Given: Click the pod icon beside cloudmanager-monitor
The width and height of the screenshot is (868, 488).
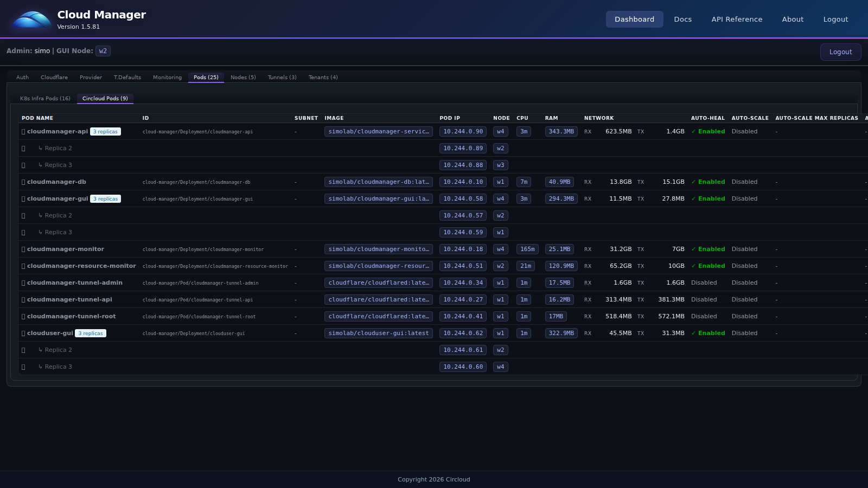Looking at the screenshot, I should pyautogui.click(x=23, y=249).
